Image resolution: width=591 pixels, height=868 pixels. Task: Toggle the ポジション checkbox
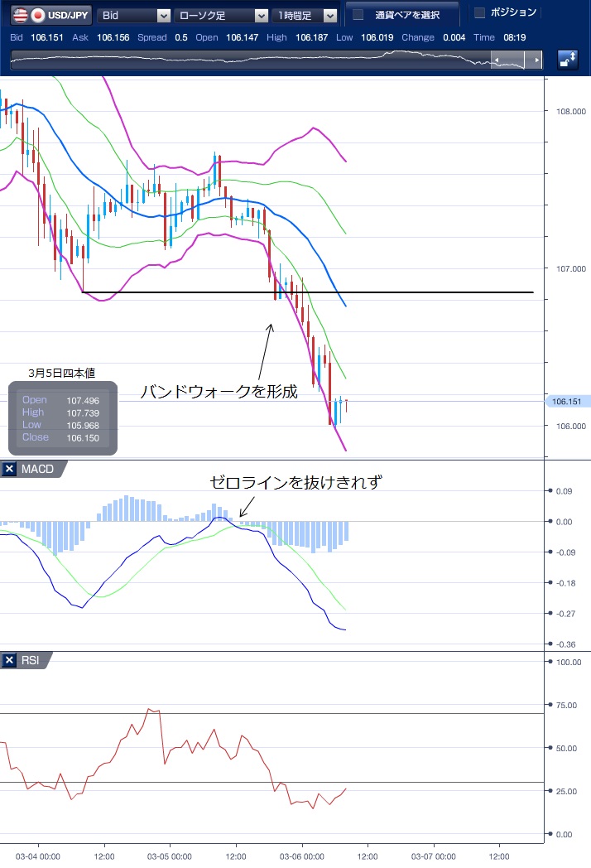coord(479,13)
